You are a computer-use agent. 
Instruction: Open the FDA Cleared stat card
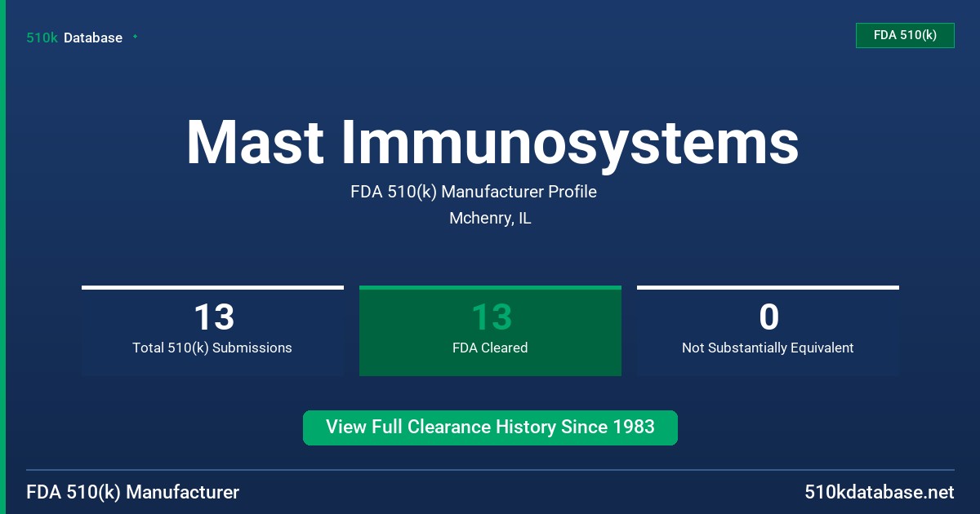[490, 330]
